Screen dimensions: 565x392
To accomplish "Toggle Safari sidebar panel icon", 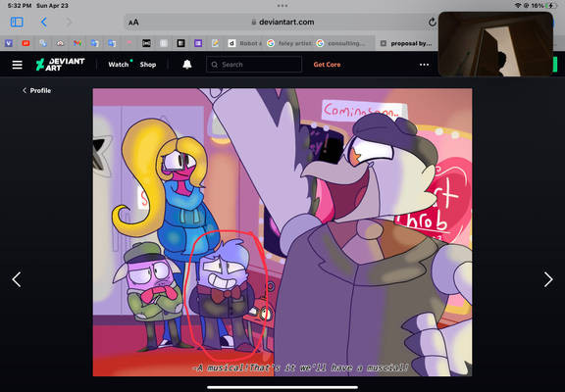I will [17, 22].
